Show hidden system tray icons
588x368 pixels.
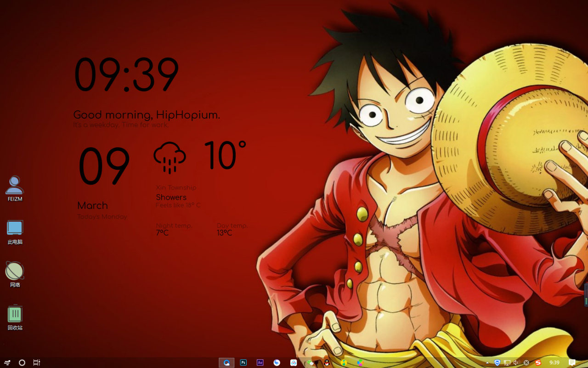coord(487,362)
